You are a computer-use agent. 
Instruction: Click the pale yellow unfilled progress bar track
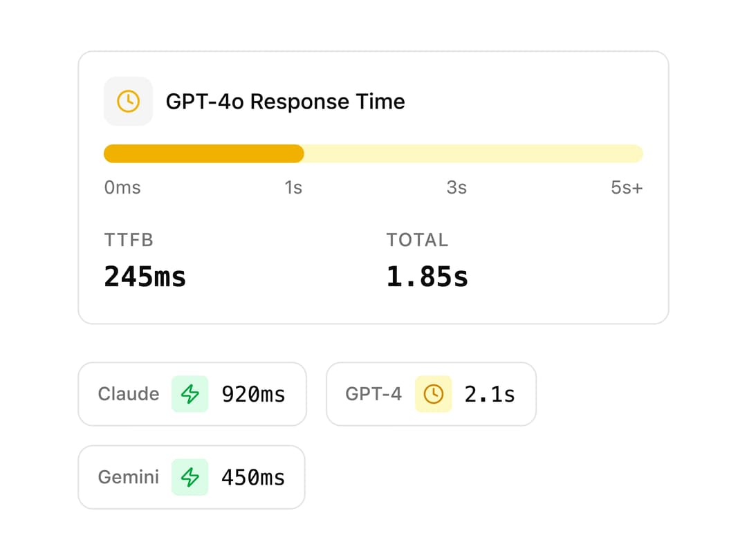pos(474,153)
